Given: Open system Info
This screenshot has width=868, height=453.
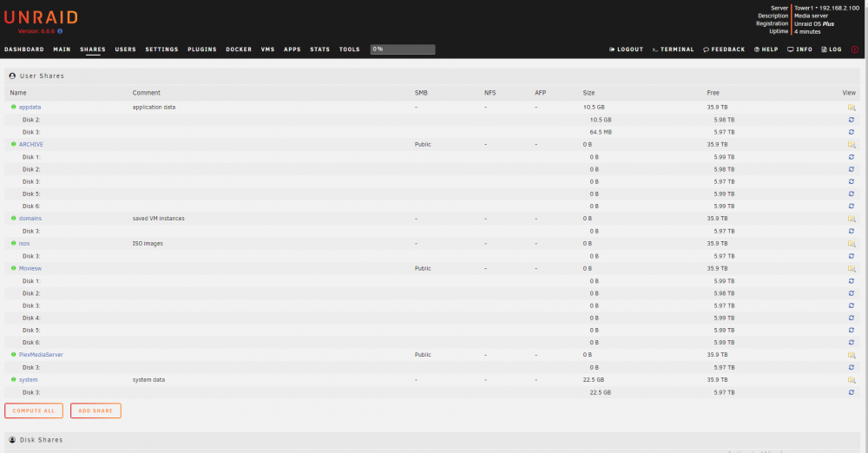Looking at the screenshot, I should (800, 49).
